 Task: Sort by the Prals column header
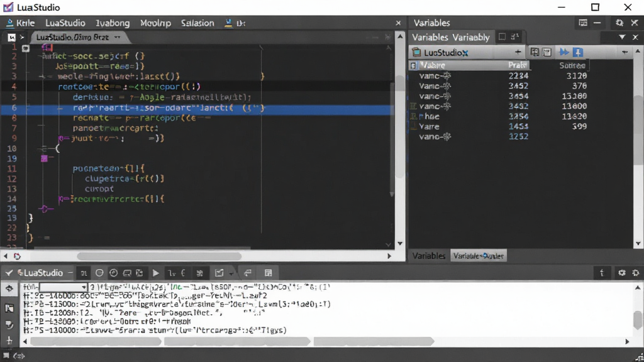coord(517,65)
